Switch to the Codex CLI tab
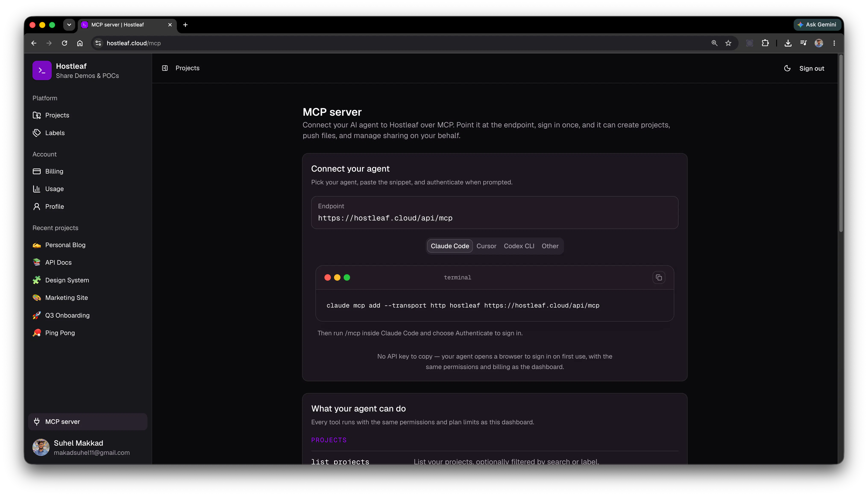This screenshot has height=496, width=868. pos(519,246)
